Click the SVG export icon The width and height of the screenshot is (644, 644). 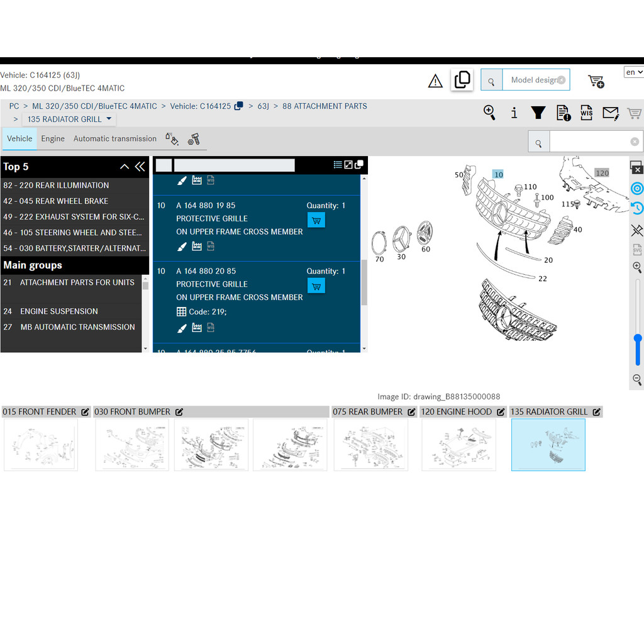(x=637, y=249)
